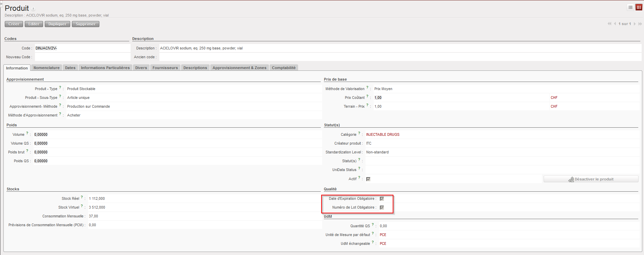Viewport: 644px width, 255px height.
Task: Open the Nomenclature tab
Action: point(46,68)
